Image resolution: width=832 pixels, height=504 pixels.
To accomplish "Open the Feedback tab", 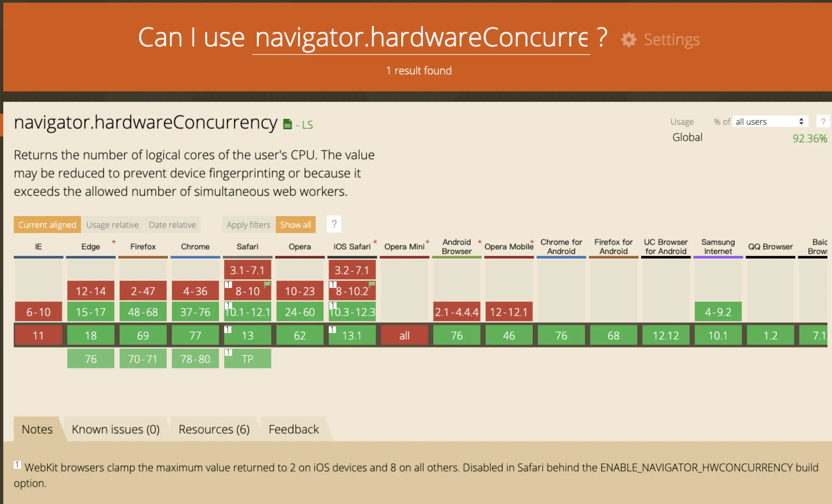I will pos(293,429).
